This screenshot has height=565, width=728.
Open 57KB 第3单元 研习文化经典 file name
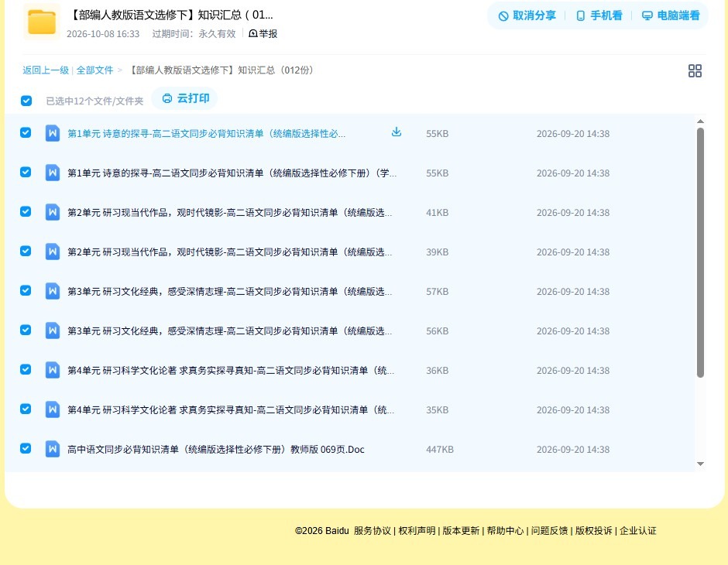click(229, 291)
